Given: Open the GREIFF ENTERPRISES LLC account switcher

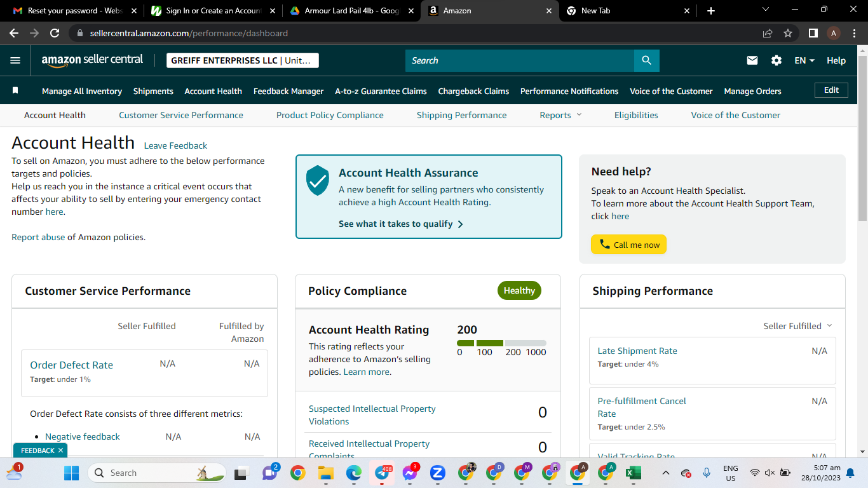Looking at the screenshot, I should click(242, 60).
